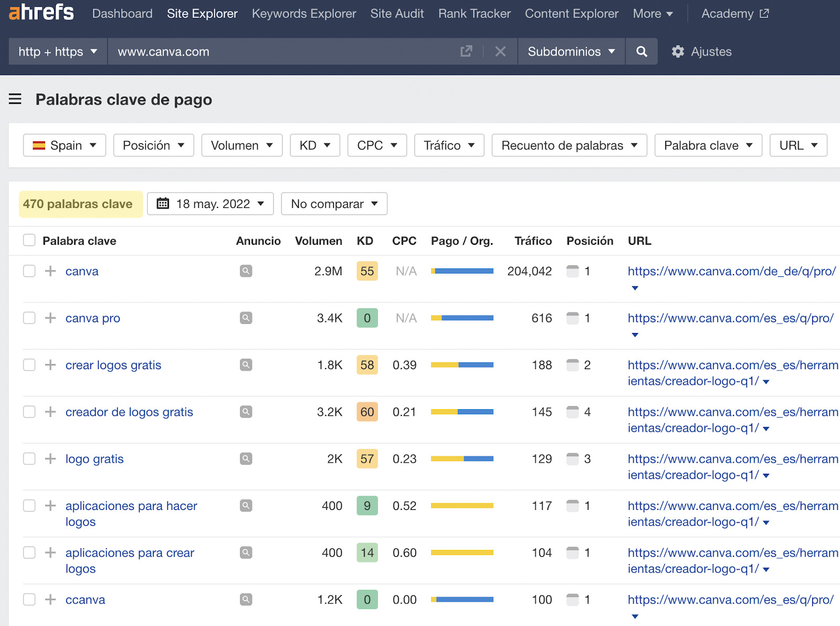
Task: Click ad preview icon for crear logos gratis
Action: pos(246,364)
